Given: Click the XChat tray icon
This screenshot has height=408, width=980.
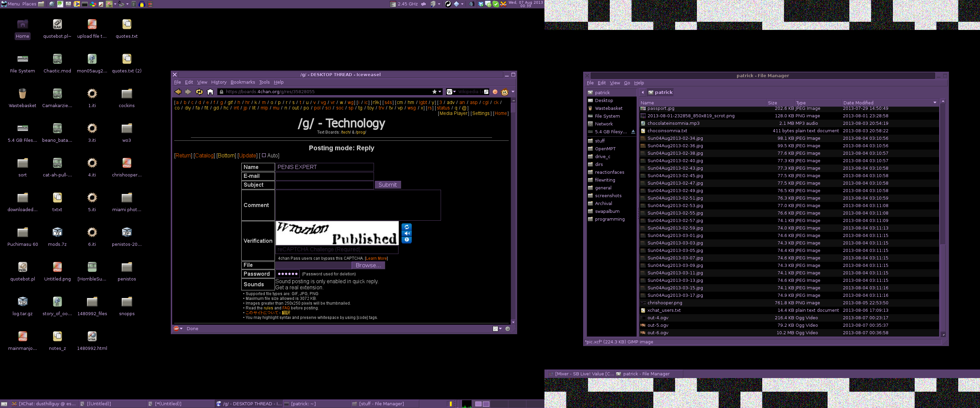Looking at the screenshot, I should coord(503,4).
